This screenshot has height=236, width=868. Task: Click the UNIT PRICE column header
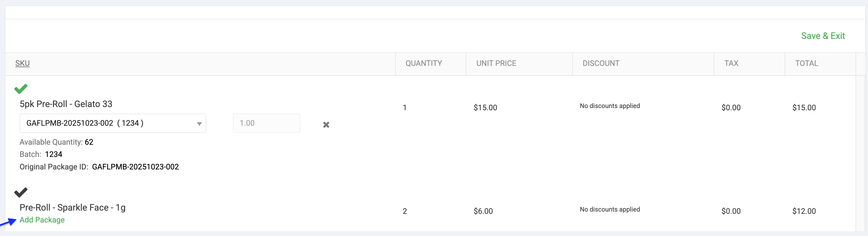pyautogui.click(x=496, y=63)
